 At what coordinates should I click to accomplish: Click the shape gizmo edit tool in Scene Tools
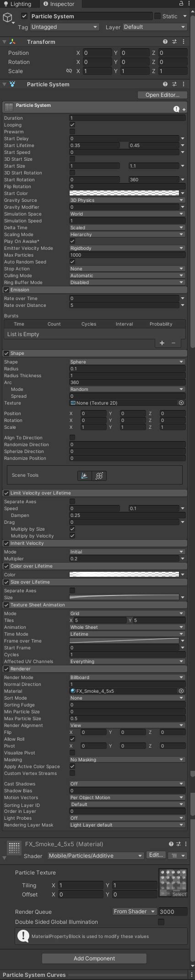(x=84, y=475)
